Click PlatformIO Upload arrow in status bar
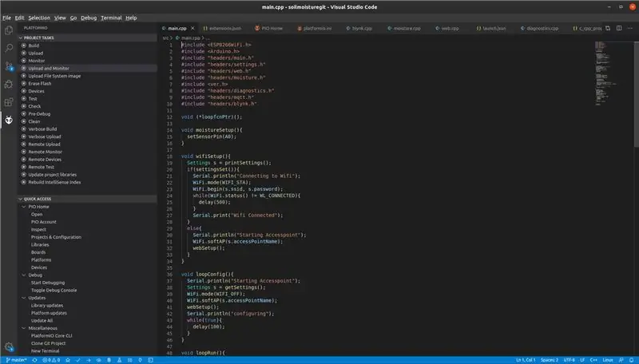639x364 pixels. click(89, 360)
